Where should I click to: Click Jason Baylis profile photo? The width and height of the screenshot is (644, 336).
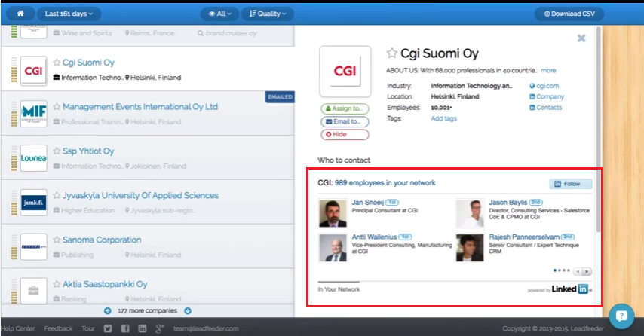point(470,213)
